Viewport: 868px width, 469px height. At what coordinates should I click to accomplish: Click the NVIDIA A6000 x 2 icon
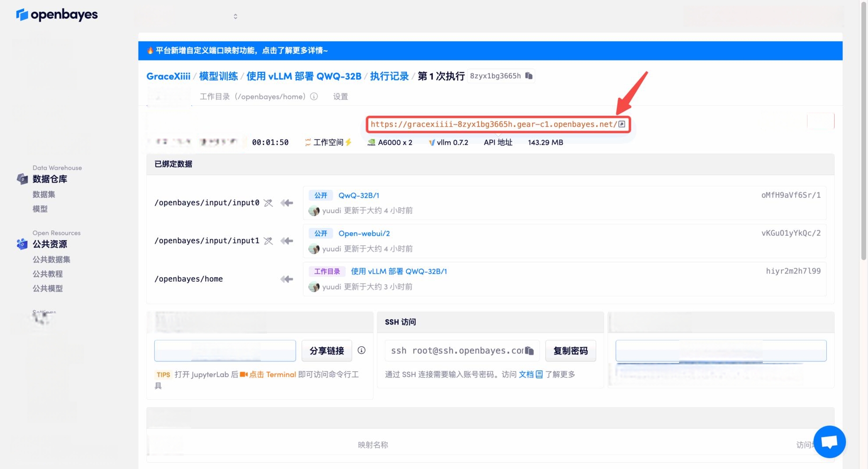click(x=371, y=142)
